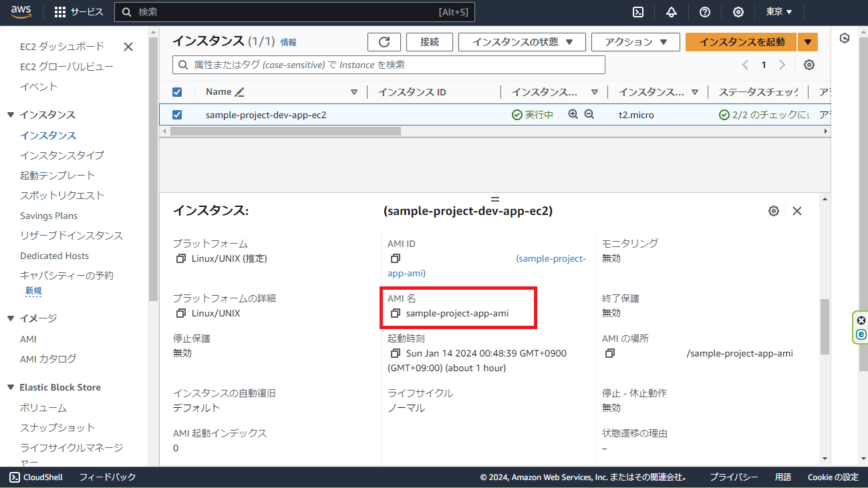Screen dimensions: 868x488
Task: Open 起動テンプレート in the sidebar
Action: pyautogui.click(x=57, y=176)
